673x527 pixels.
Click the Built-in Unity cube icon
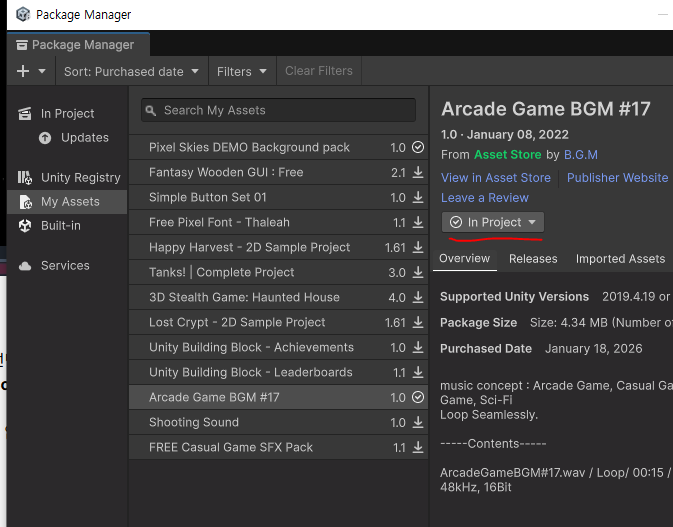pyautogui.click(x=25, y=226)
